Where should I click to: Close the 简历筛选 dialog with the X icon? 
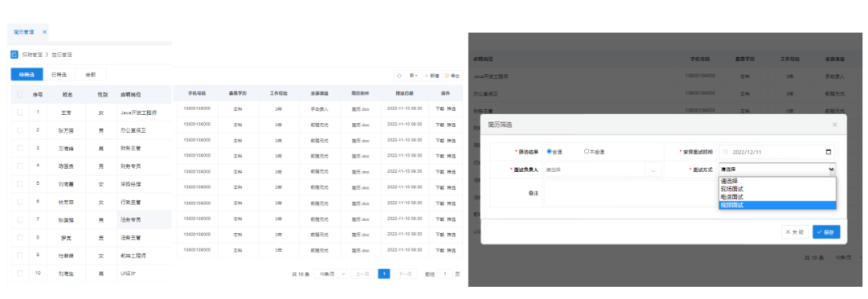coord(835,125)
